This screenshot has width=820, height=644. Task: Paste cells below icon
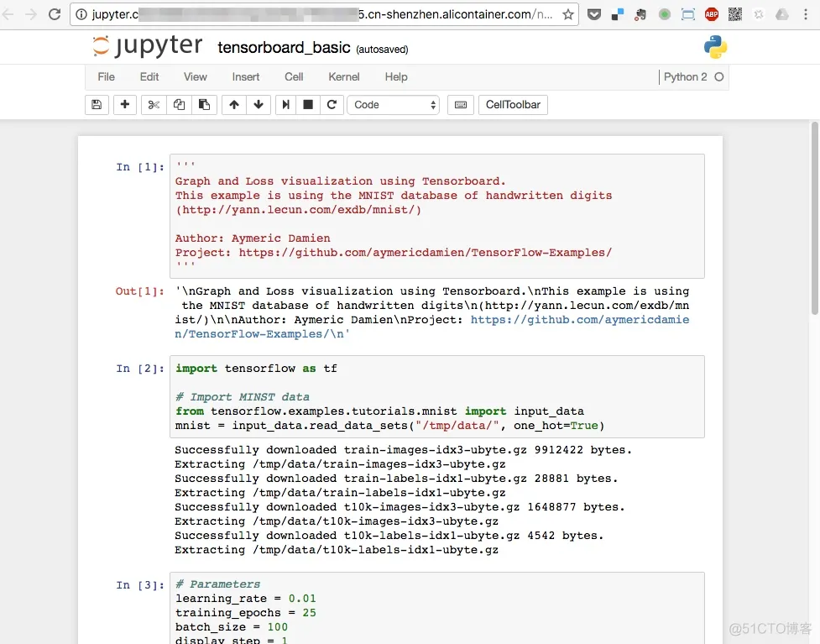(x=204, y=105)
